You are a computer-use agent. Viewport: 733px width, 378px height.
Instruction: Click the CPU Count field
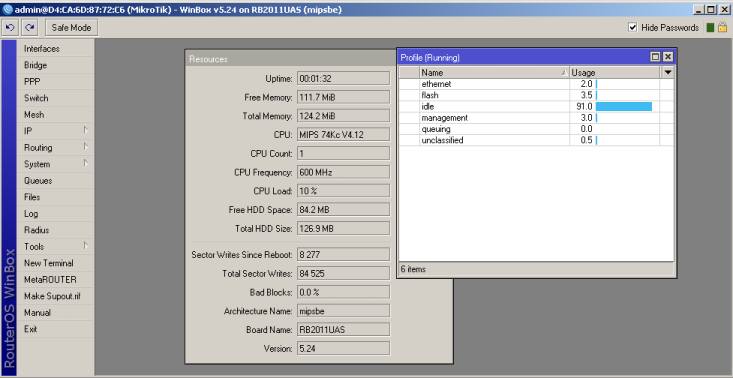click(x=343, y=153)
